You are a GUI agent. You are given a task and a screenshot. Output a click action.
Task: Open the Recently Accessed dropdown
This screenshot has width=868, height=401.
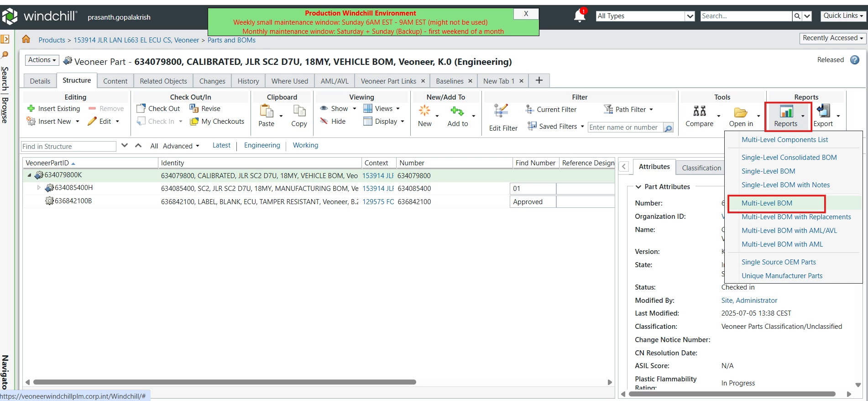pos(833,38)
